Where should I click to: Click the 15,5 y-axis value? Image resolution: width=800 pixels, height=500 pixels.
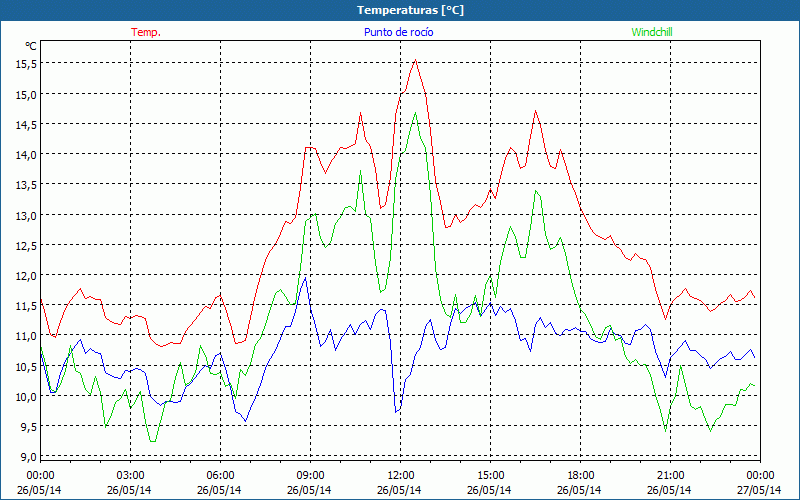click(x=27, y=64)
